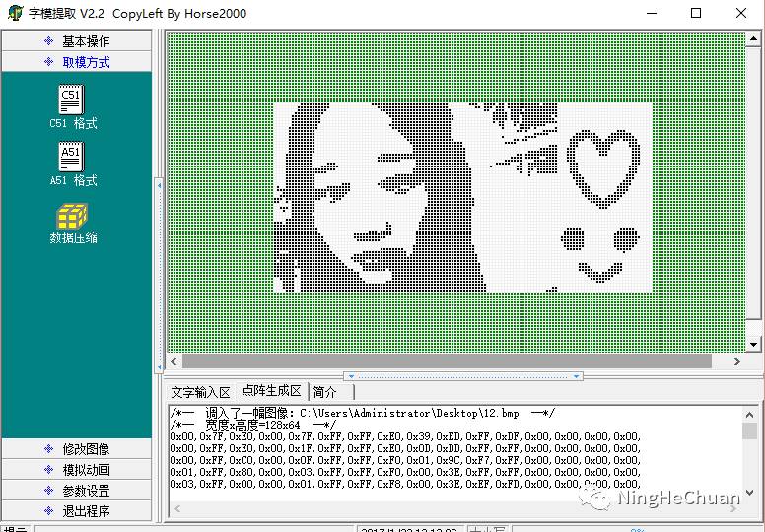Click the horizontal scrollbar right arrow
The width and height of the screenshot is (765, 532).
(735, 362)
